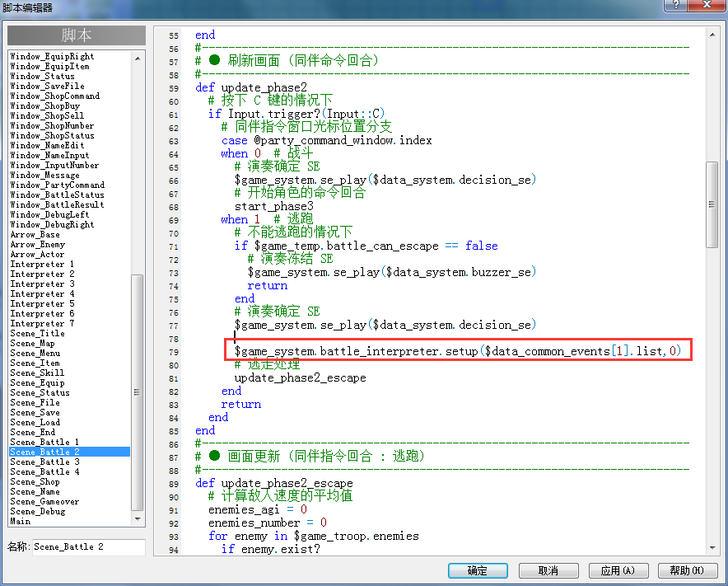This screenshot has height=586, width=728.
Task: Click the 取消 (Cancel) button
Action: [x=548, y=570]
